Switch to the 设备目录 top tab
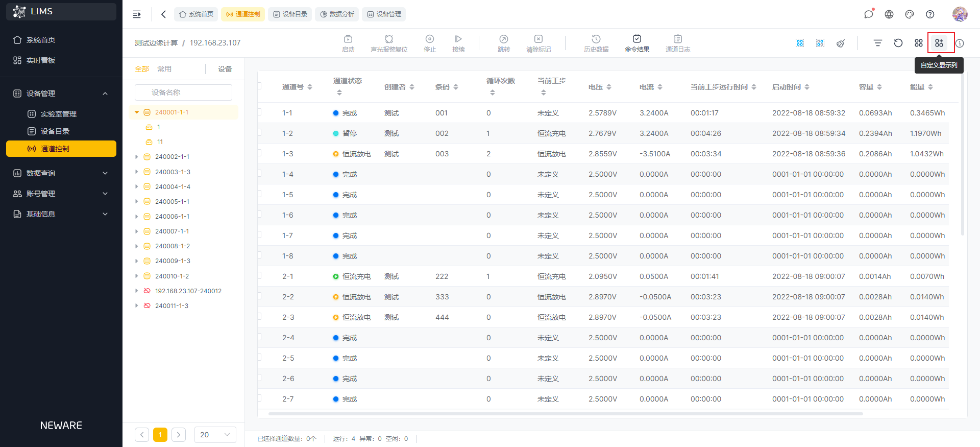Viewport: 980px width, 447px height. [x=290, y=14]
